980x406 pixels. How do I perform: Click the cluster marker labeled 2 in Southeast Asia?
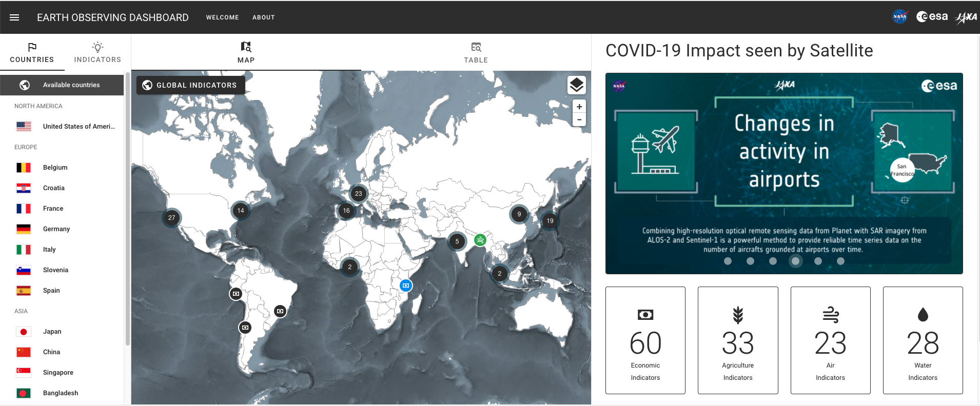point(500,274)
